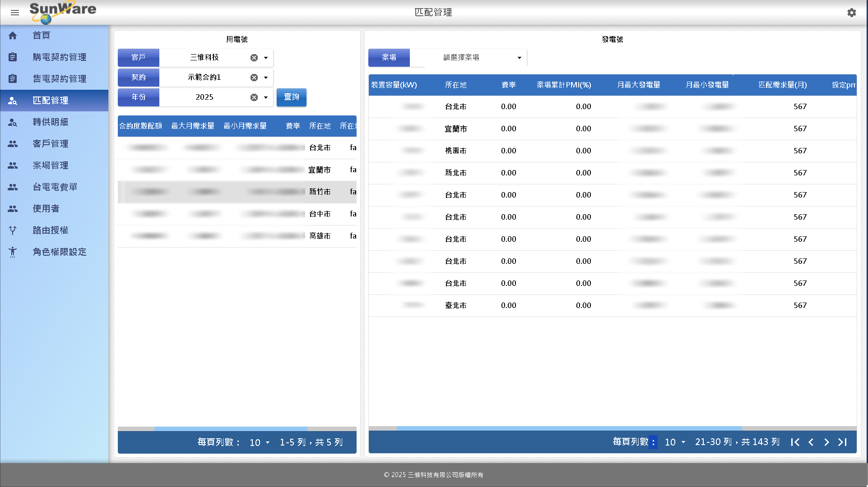Image resolution: width=868 pixels, height=487 pixels.
Task: Open rows-per-page dropdown in 發電號 footer
Action: (x=675, y=442)
